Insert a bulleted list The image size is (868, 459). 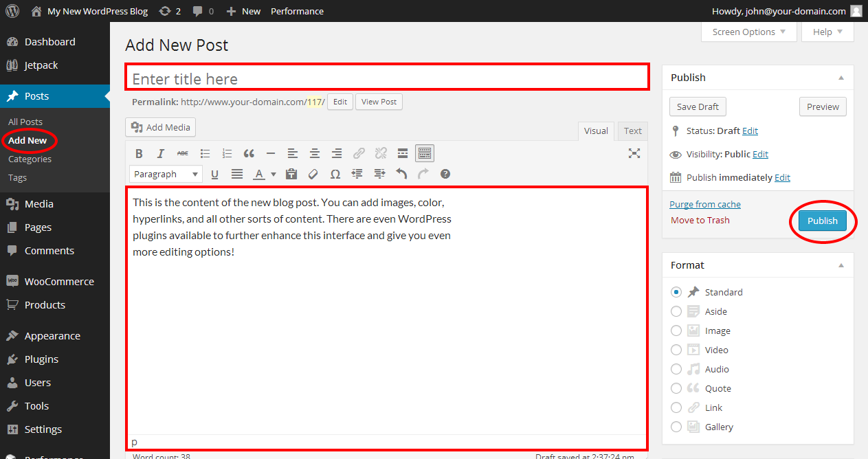coord(205,153)
